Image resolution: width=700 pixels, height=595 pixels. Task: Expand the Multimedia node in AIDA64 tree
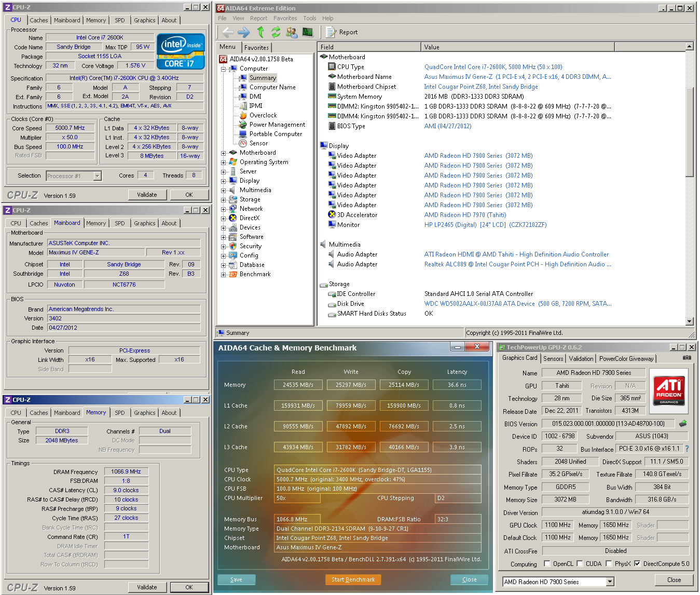pos(223,190)
